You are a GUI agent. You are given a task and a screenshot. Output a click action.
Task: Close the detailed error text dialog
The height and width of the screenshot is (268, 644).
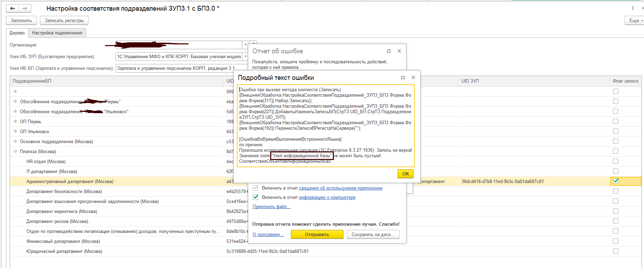(x=413, y=78)
